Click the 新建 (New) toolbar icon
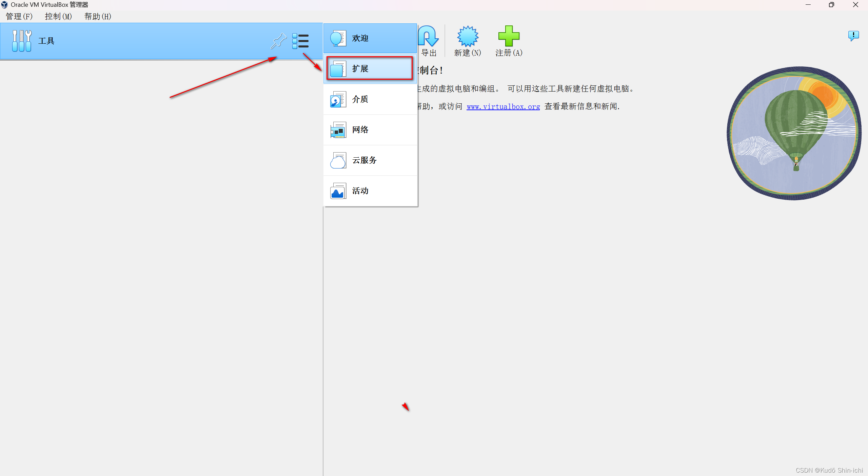The height and width of the screenshot is (476, 868). tap(467, 41)
